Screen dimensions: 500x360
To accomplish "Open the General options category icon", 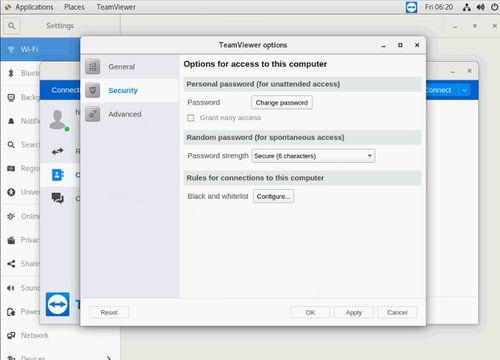I will point(92,67).
